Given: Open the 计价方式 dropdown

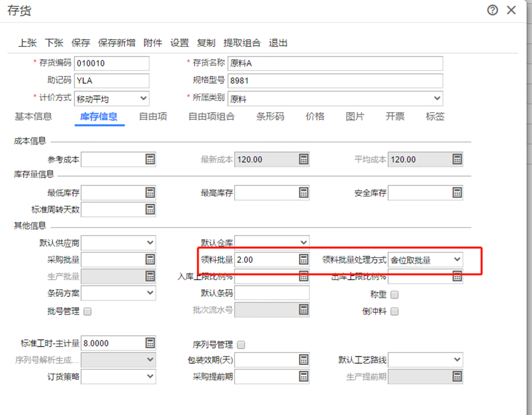Looking at the screenshot, I should [111, 99].
